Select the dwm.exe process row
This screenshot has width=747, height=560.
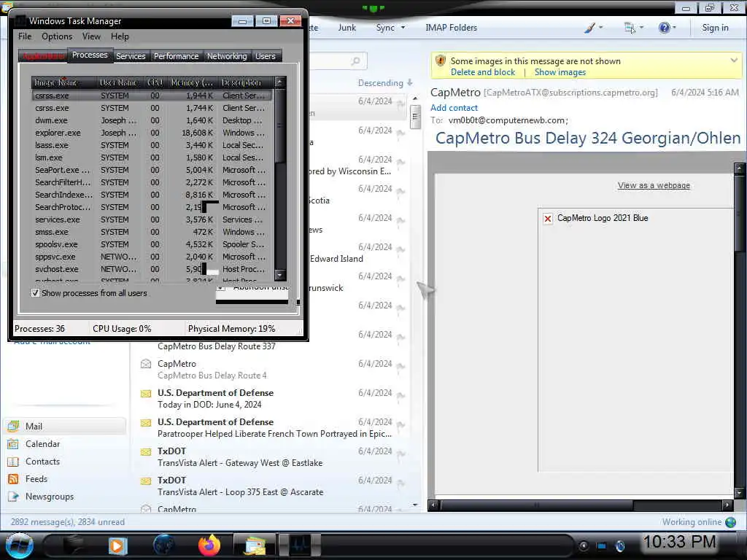pos(152,120)
